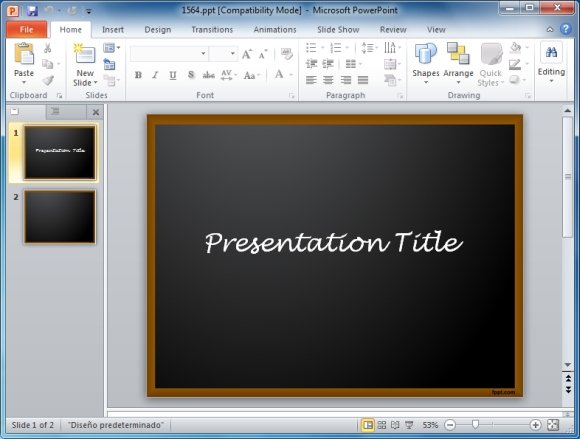Zoom out with the minus button
580x439 pixels.
pyautogui.click(x=450, y=425)
